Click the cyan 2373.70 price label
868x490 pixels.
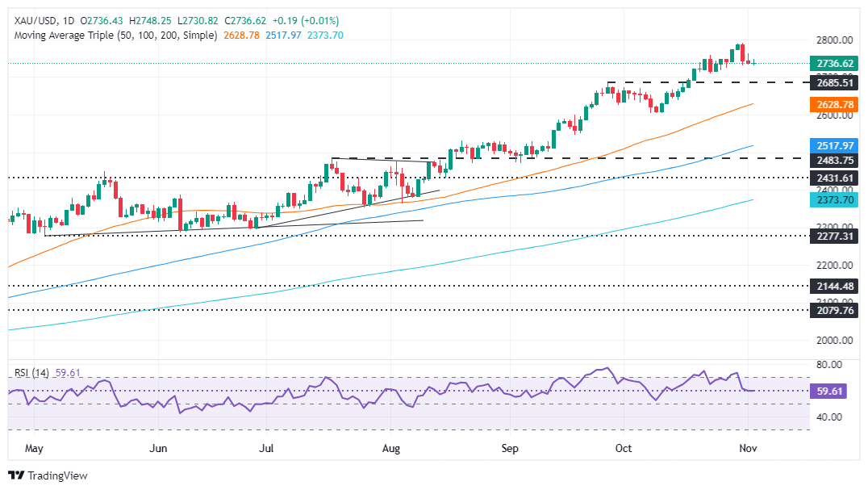click(834, 200)
